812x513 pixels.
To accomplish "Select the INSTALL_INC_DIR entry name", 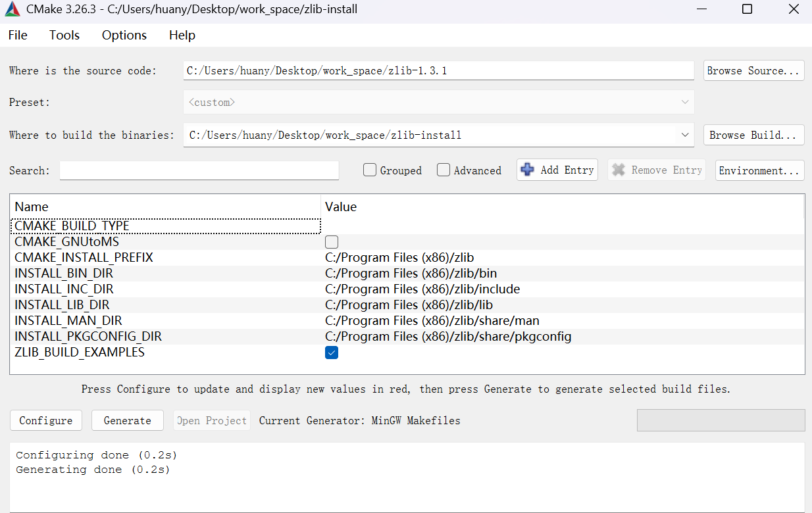I will [64, 289].
